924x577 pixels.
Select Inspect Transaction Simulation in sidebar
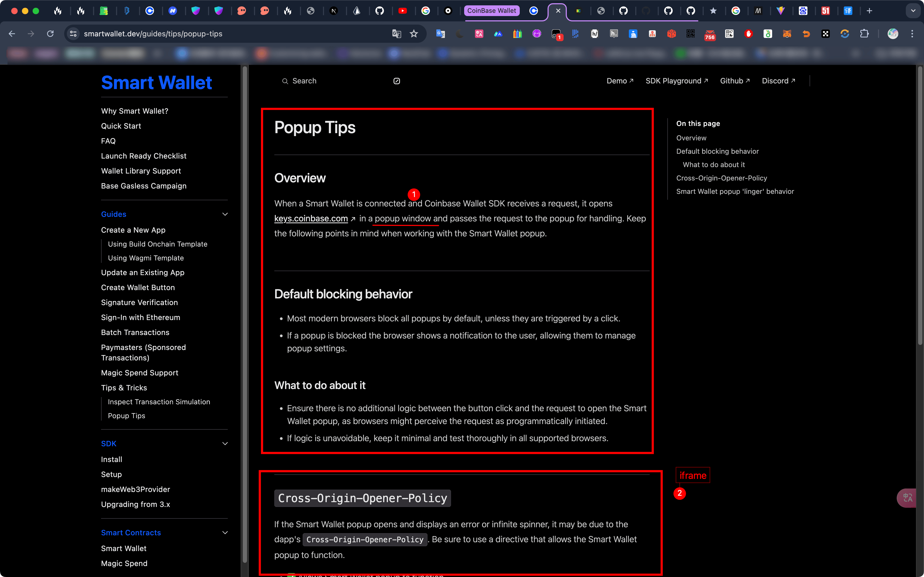click(159, 402)
